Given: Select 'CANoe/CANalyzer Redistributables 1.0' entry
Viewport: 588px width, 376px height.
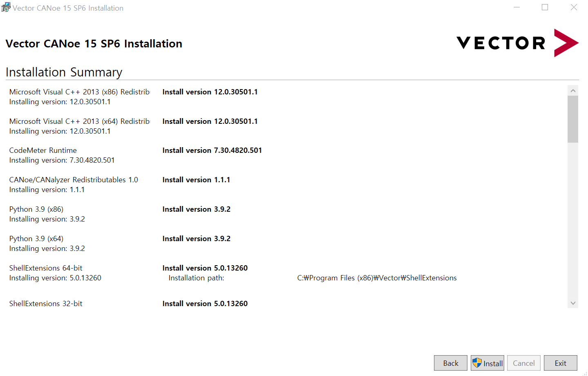Looking at the screenshot, I should click(74, 180).
